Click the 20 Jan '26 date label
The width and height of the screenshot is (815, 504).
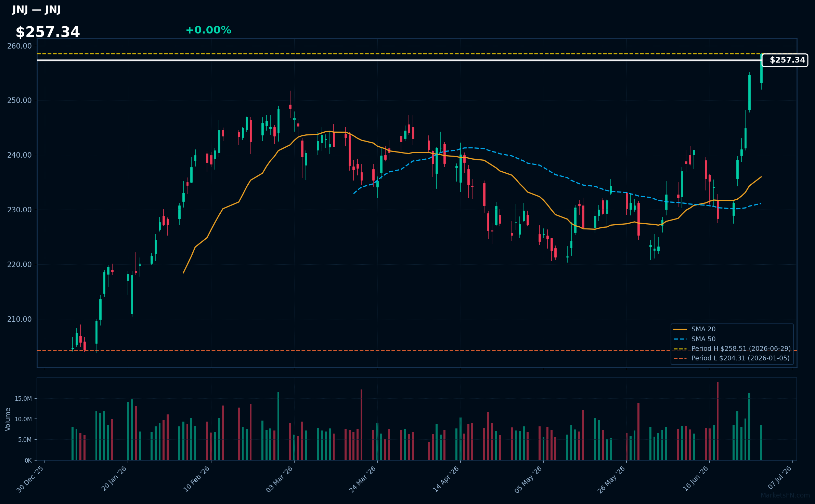click(x=114, y=479)
